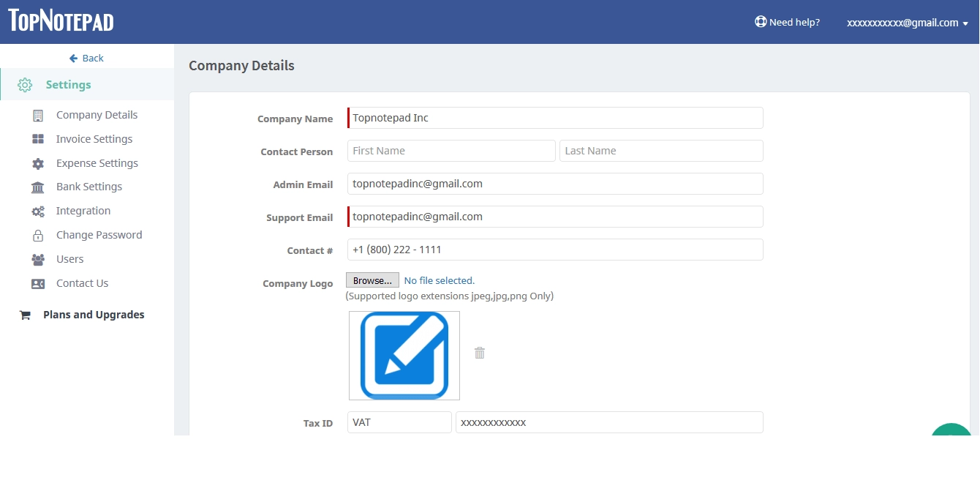Click the Invoice Settings grid icon
980x483 pixels.
coord(38,139)
